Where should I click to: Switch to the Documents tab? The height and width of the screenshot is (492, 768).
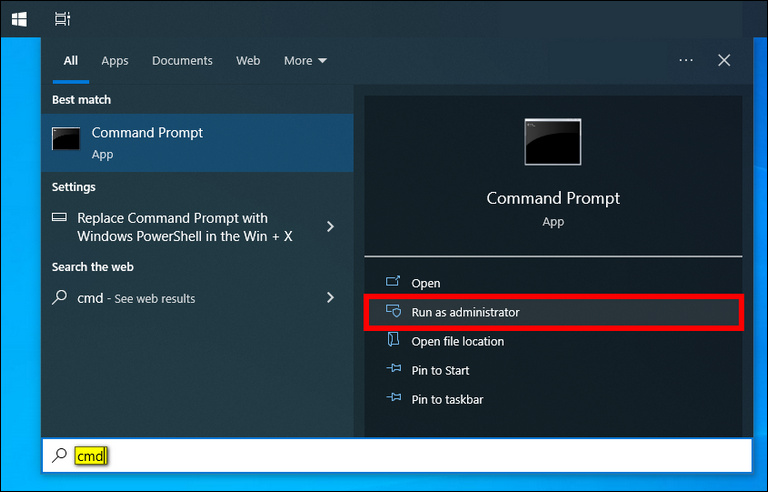click(x=182, y=61)
